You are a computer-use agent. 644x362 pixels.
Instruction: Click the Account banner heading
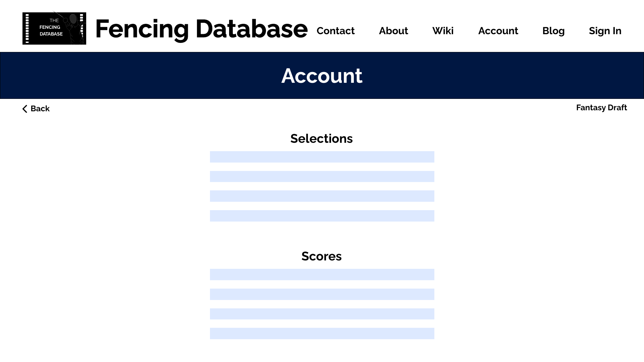point(322,76)
